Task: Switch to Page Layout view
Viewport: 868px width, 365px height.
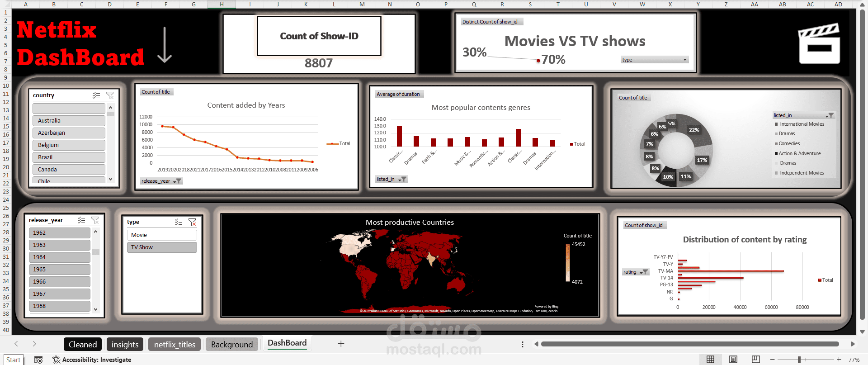Action: (x=733, y=360)
